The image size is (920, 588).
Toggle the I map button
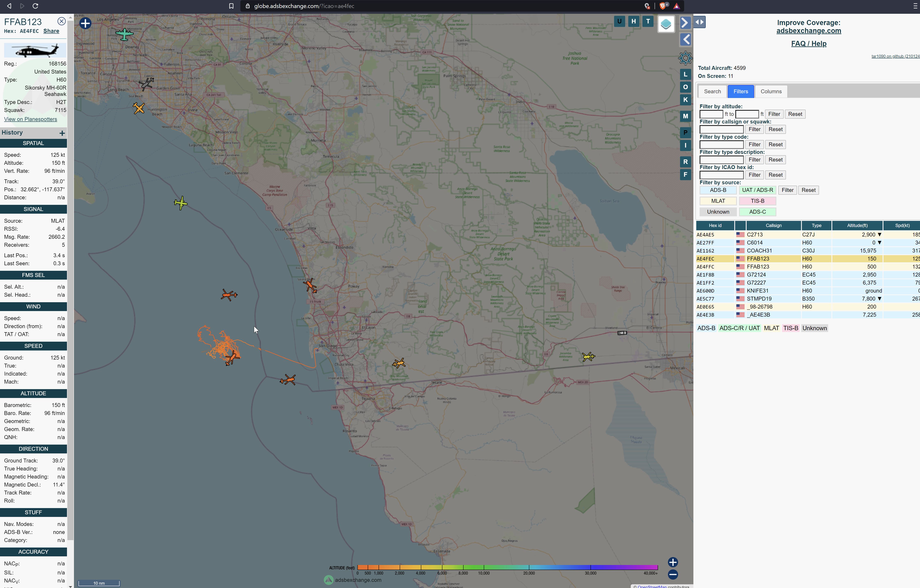pos(685,145)
